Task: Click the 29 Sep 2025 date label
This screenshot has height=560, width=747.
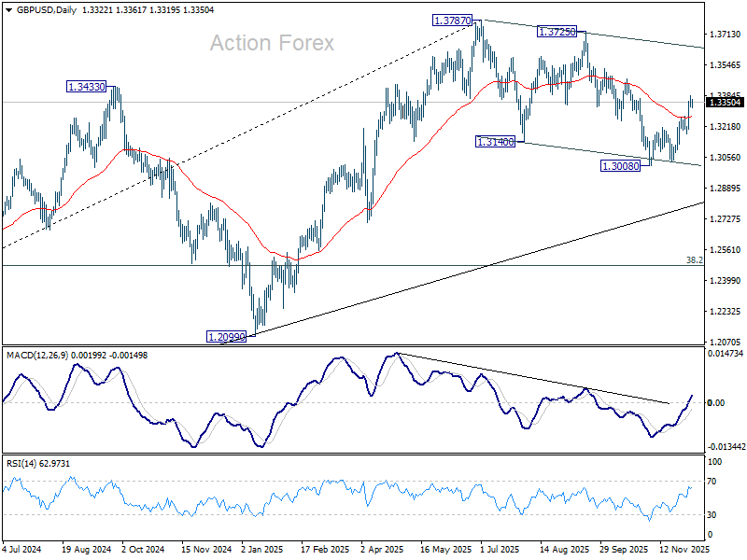Action: point(624,549)
